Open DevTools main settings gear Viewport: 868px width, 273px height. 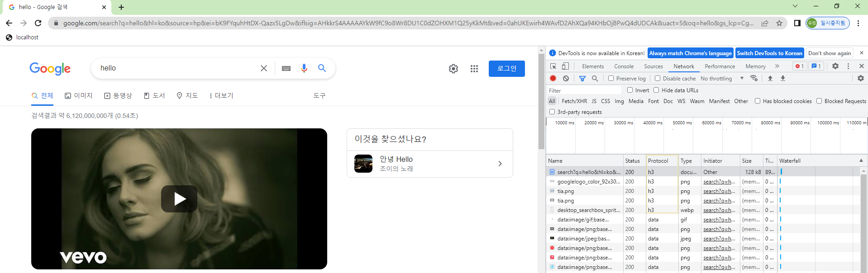[835, 66]
